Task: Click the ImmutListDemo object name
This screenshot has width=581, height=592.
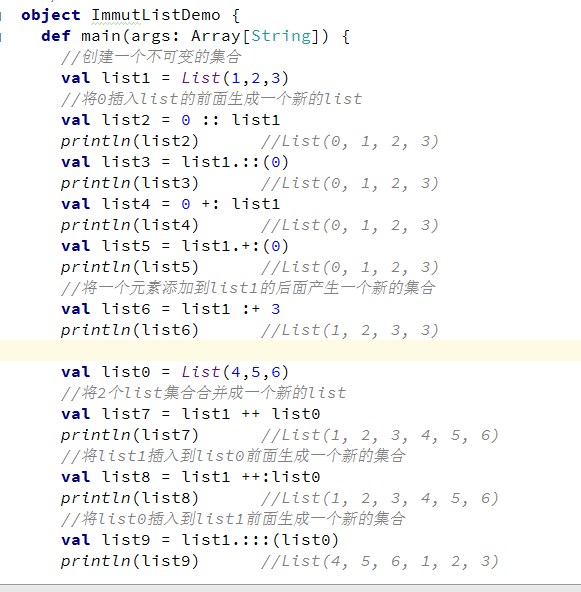Action: point(156,15)
